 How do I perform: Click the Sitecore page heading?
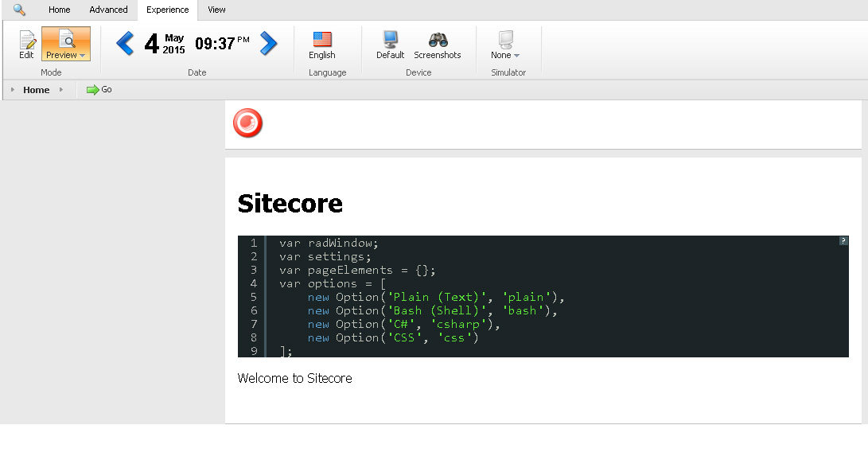(x=290, y=203)
